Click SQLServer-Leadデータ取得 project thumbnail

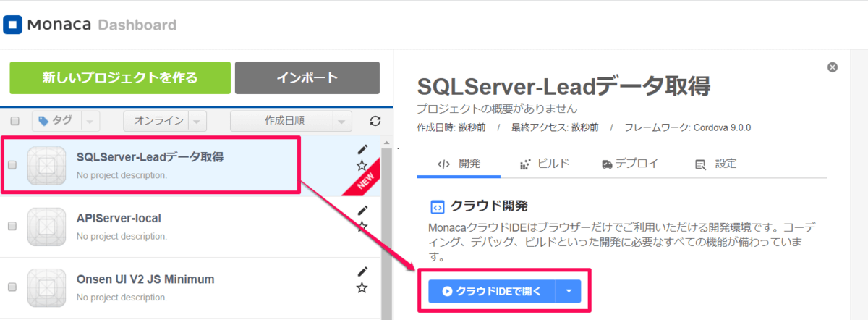[x=47, y=165]
